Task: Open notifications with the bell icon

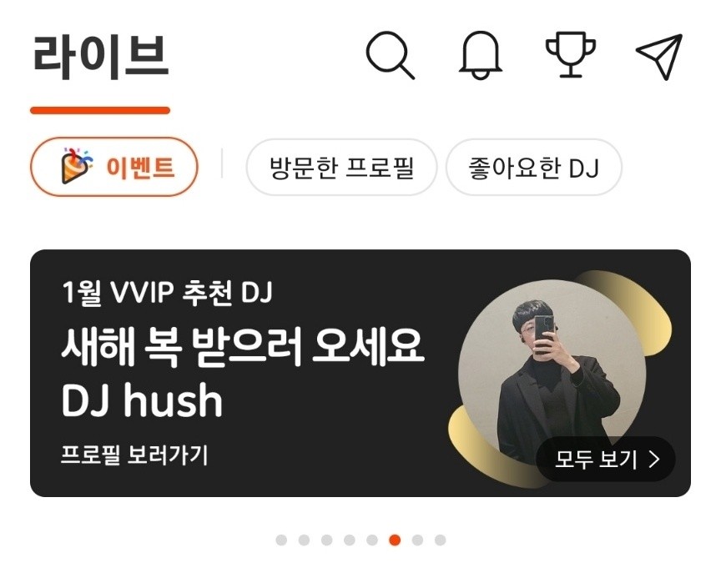Action: tap(481, 55)
